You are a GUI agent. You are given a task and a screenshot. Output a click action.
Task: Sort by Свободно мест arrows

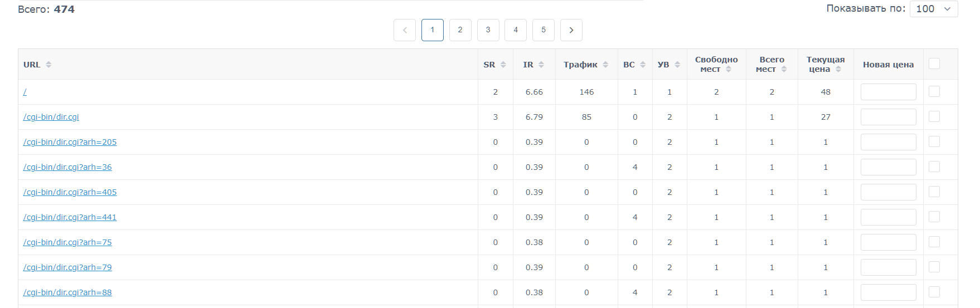click(729, 69)
